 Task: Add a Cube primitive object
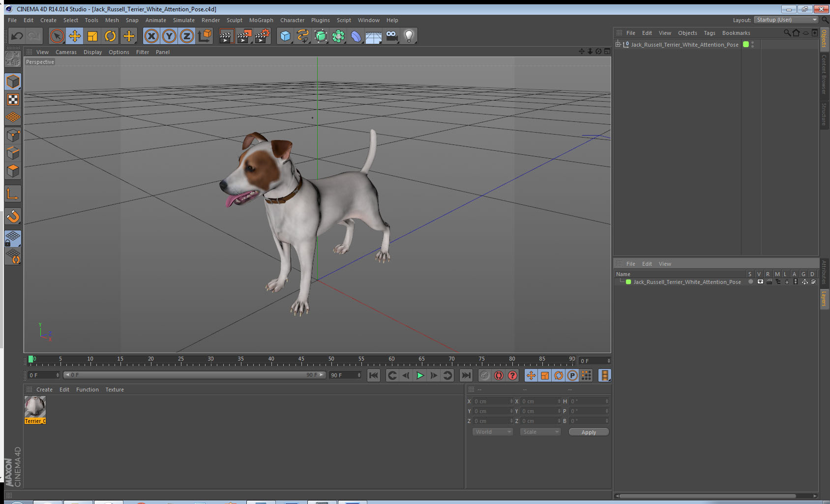click(285, 36)
